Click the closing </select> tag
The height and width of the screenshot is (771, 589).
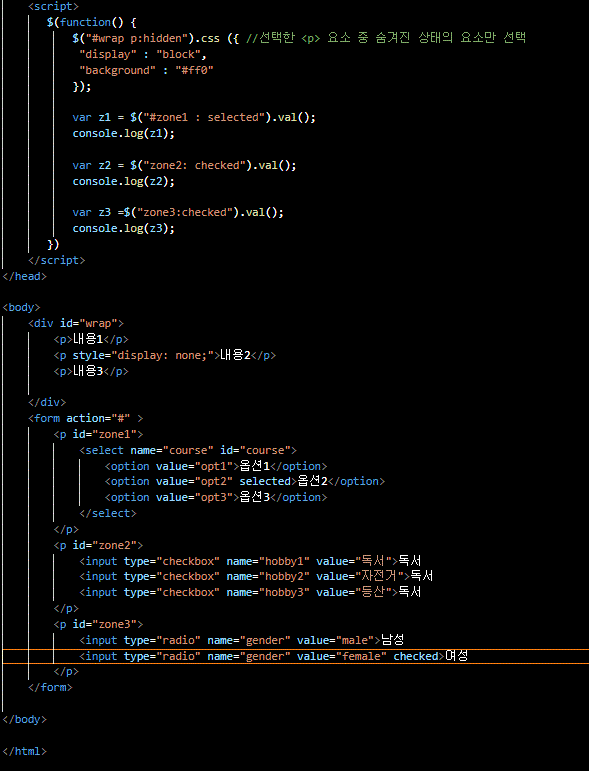(108, 513)
